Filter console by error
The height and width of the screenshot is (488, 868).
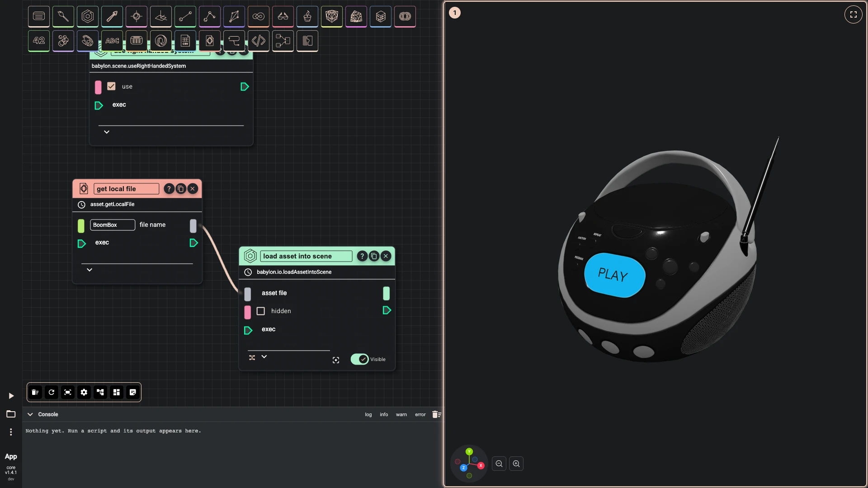420,414
